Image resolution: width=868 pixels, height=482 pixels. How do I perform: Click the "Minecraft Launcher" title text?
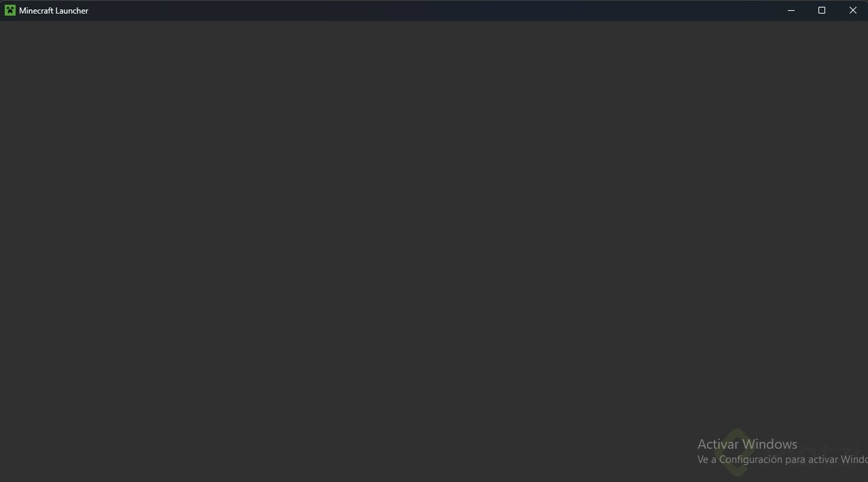coord(54,11)
